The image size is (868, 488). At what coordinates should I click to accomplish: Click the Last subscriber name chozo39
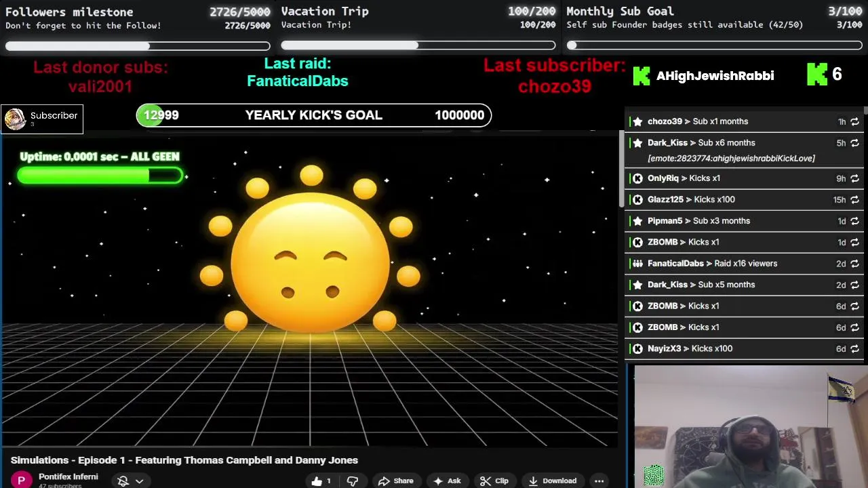click(555, 87)
